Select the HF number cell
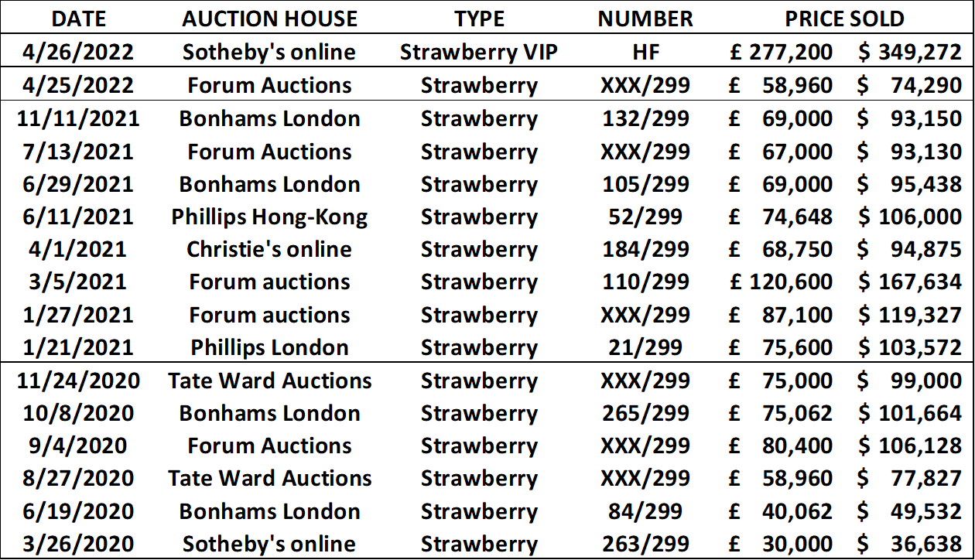The image size is (975, 560). [645, 52]
